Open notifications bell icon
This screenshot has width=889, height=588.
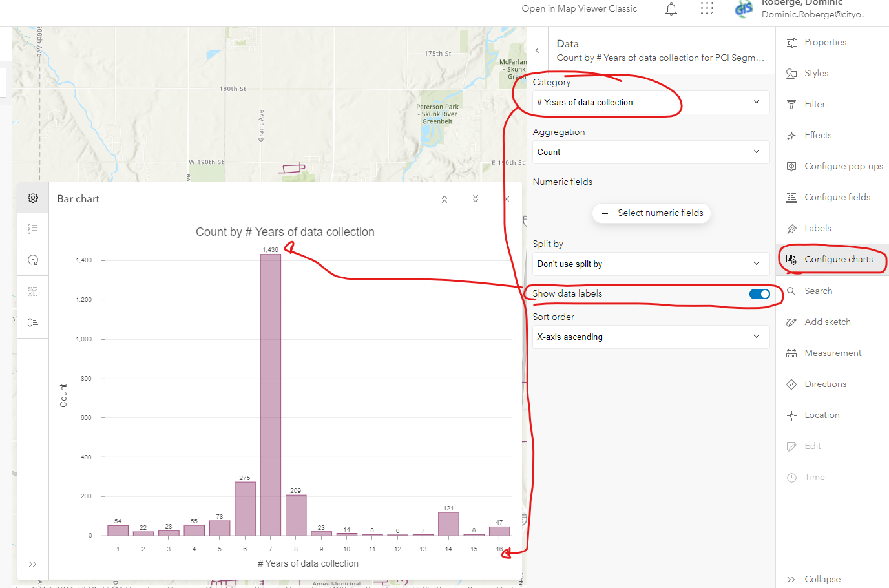[x=671, y=9]
